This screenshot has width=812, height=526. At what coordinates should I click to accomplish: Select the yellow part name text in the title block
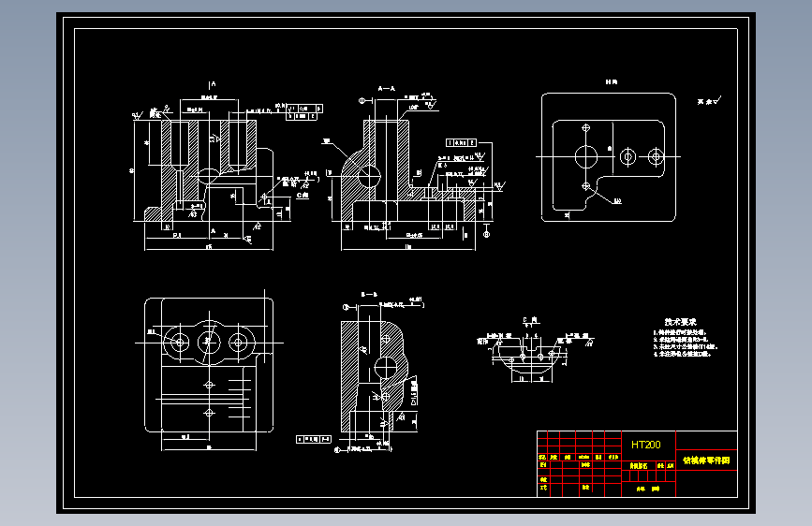tap(706, 460)
